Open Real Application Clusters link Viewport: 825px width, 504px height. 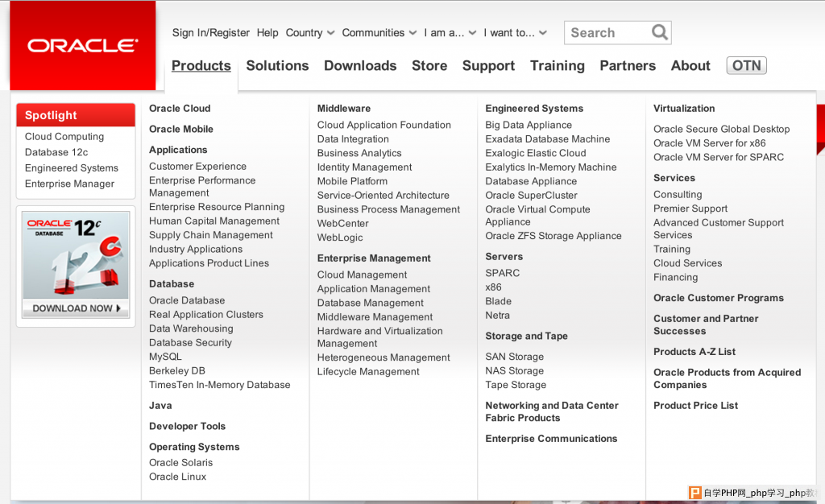[205, 315]
